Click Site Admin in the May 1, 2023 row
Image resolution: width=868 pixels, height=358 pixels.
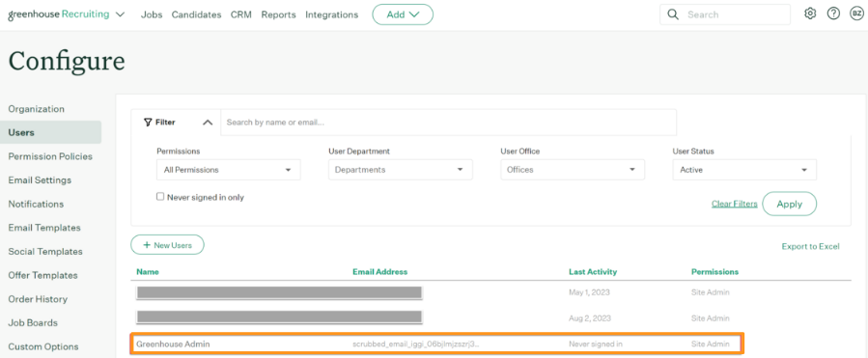point(711,292)
